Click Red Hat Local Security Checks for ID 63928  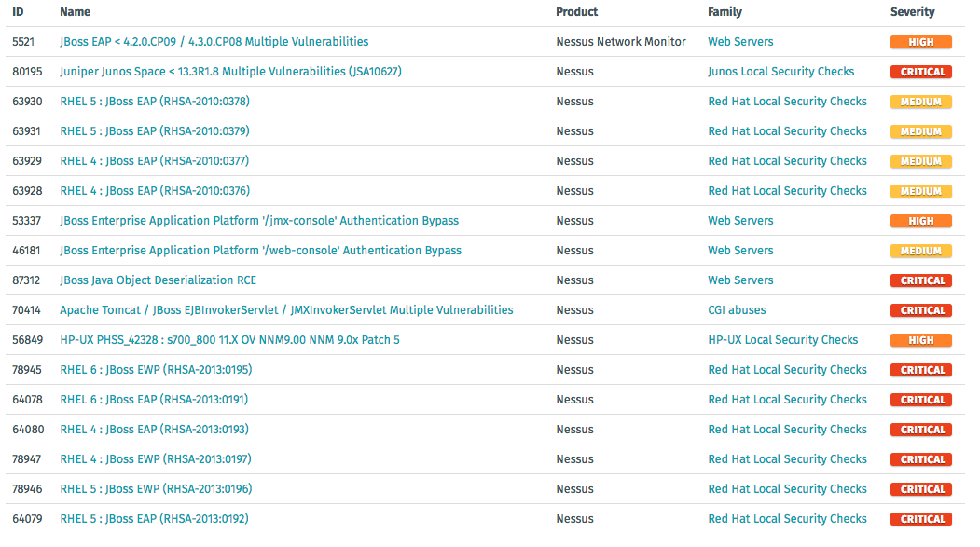pos(788,191)
